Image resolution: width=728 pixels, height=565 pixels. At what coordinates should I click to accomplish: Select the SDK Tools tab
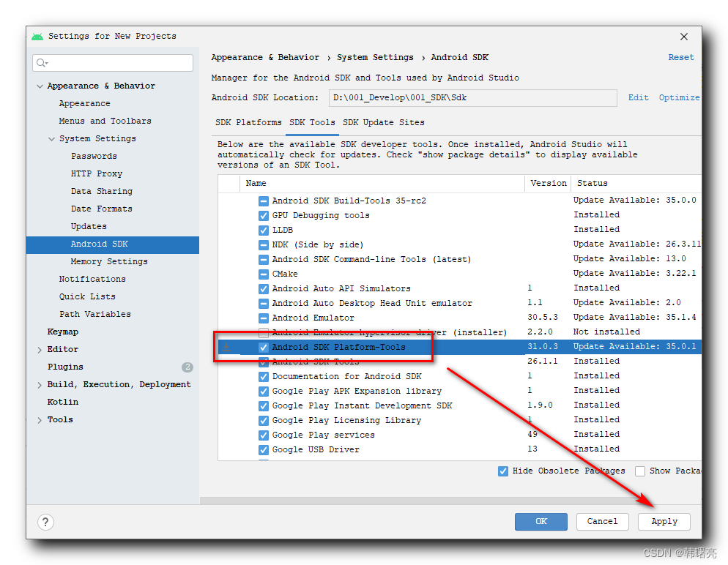click(x=312, y=122)
